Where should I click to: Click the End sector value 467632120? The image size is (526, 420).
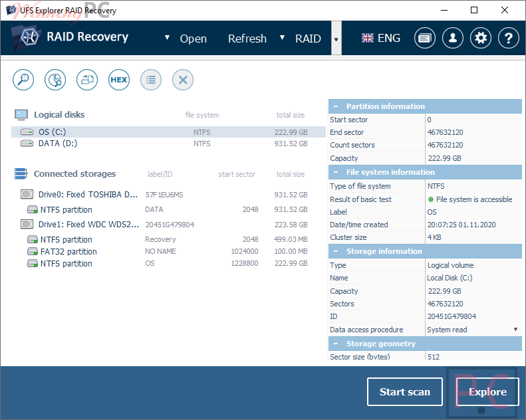click(x=445, y=132)
